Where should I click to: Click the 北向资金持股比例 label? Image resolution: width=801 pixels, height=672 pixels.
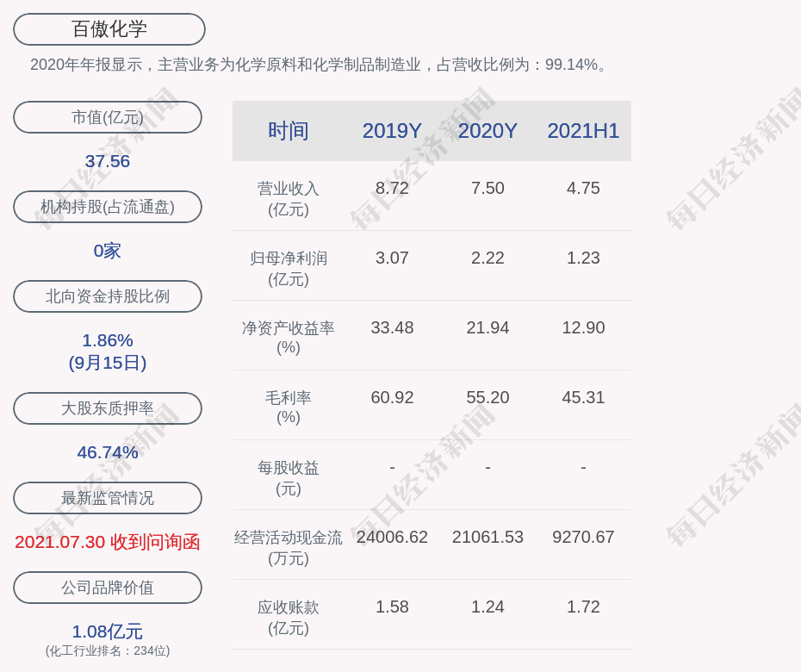click(108, 296)
